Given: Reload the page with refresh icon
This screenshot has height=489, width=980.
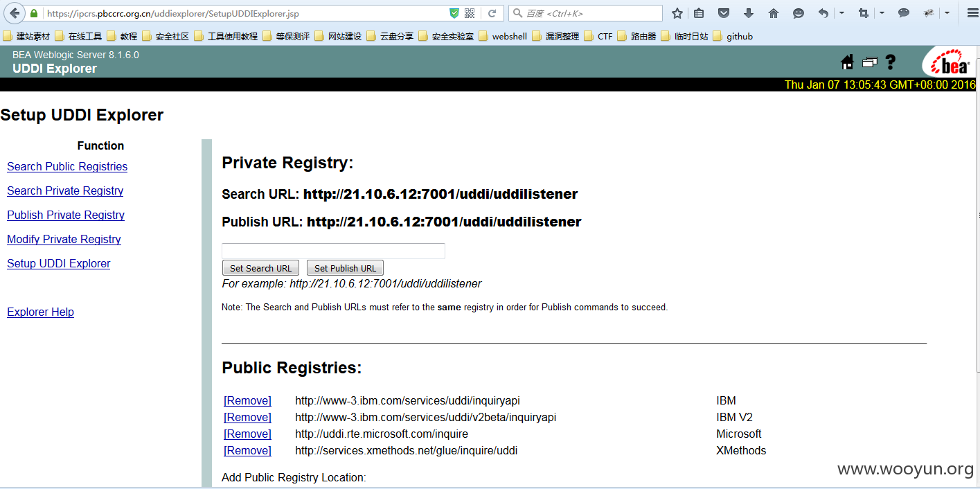Looking at the screenshot, I should [x=492, y=13].
